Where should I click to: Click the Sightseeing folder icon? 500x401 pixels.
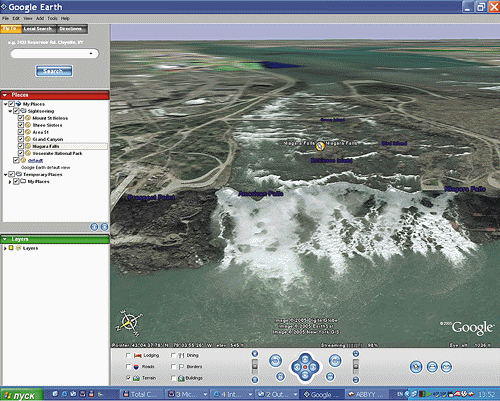[x=24, y=111]
